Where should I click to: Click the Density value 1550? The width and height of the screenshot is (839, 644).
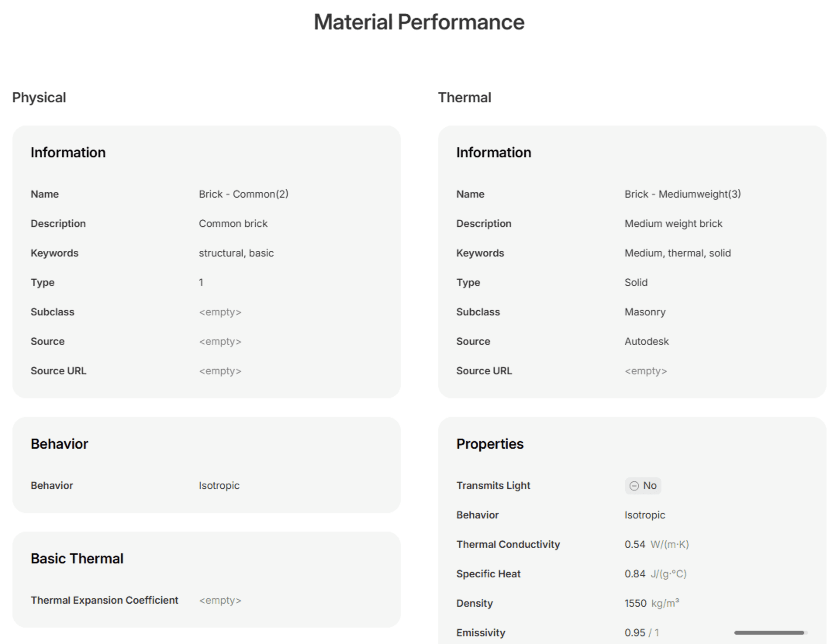[636, 603]
